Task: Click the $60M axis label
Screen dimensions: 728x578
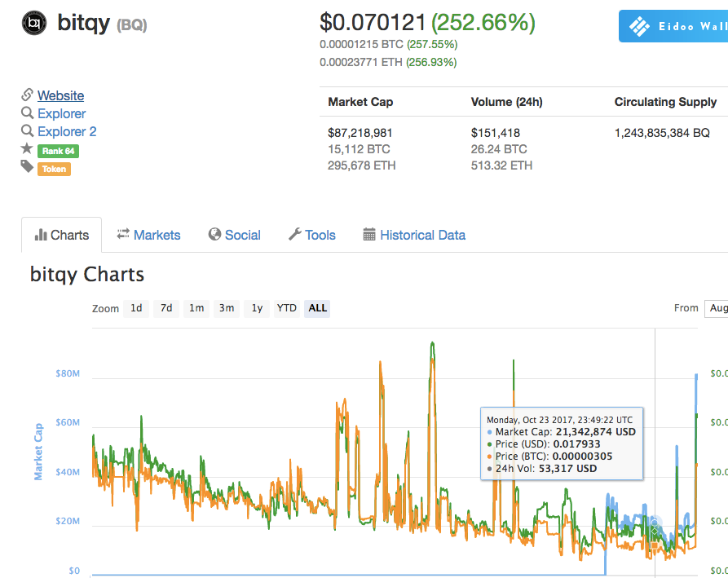Action: (68, 423)
